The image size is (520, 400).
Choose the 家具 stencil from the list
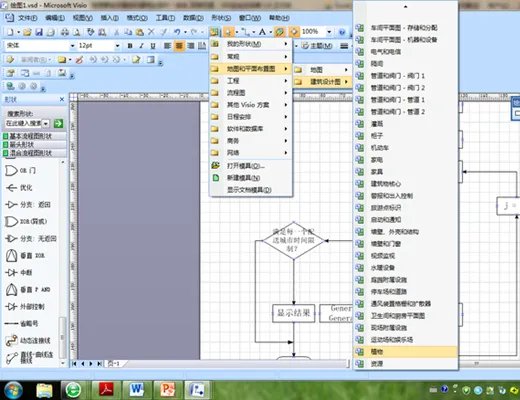click(405, 172)
